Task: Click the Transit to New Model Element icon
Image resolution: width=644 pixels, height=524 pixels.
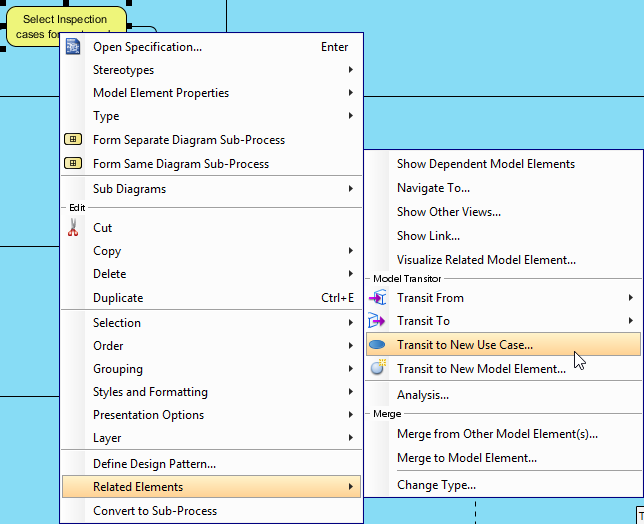Action: [x=378, y=368]
